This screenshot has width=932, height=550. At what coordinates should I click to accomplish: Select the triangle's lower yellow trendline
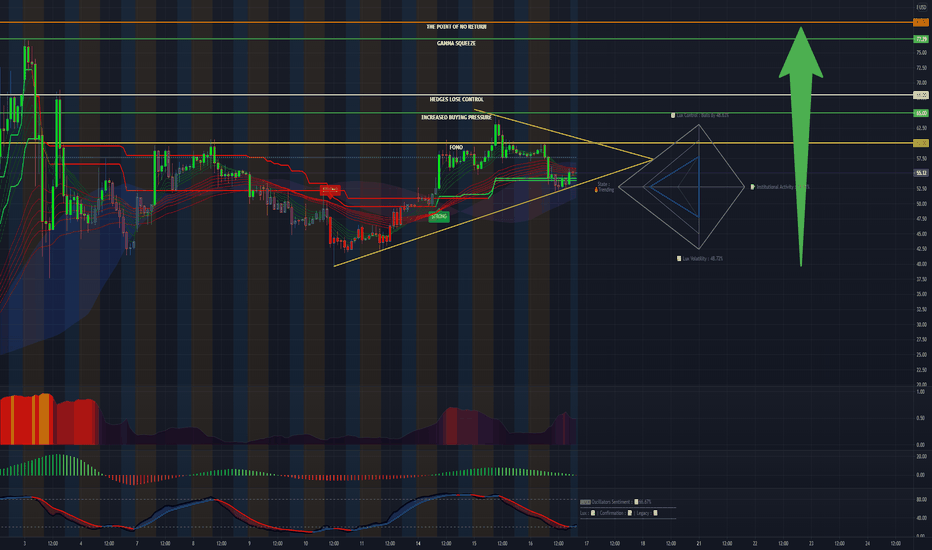(x=493, y=213)
